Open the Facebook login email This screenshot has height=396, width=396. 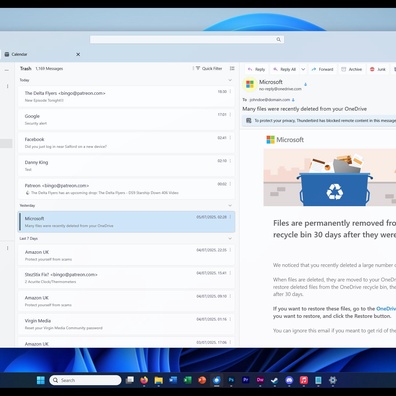point(126,142)
